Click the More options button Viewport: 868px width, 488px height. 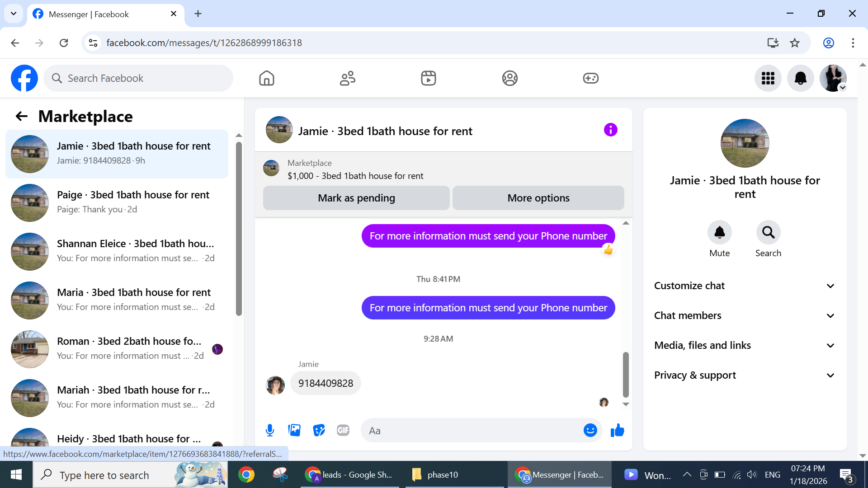(538, 198)
